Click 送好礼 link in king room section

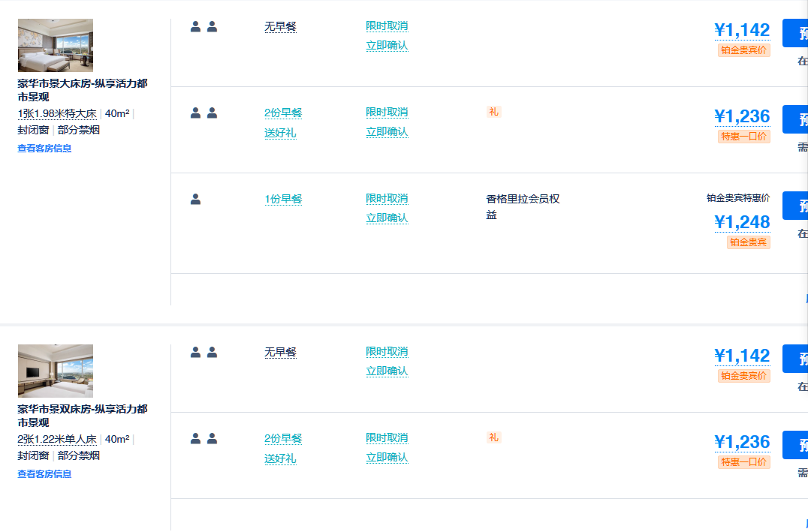point(280,133)
